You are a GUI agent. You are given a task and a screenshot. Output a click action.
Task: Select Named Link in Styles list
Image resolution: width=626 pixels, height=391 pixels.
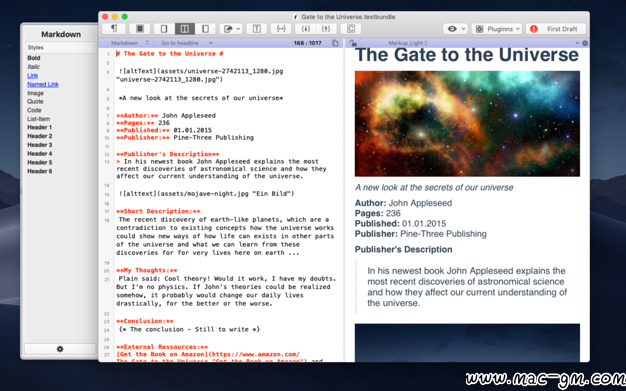pos(43,84)
